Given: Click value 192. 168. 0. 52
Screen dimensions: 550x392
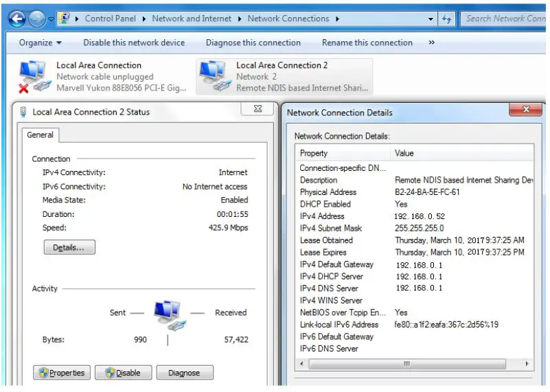Looking at the screenshot, I should pyautogui.click(x=420, y=216).
